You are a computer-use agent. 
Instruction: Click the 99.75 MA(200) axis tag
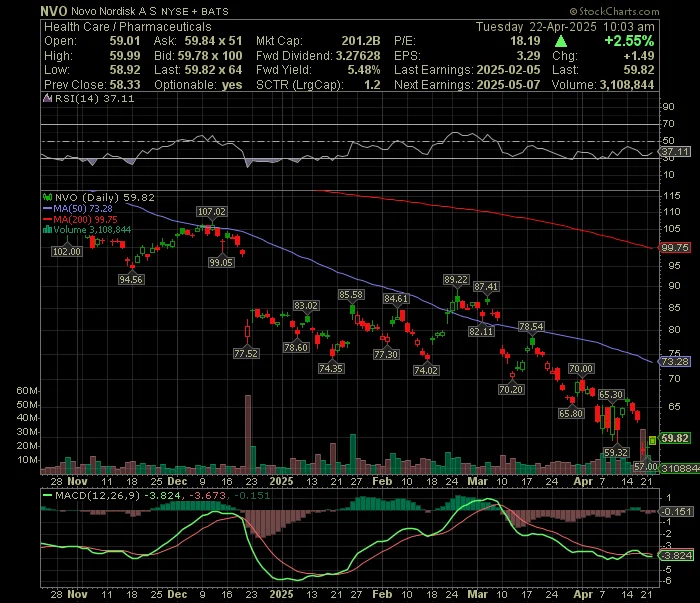click(675, 248)
